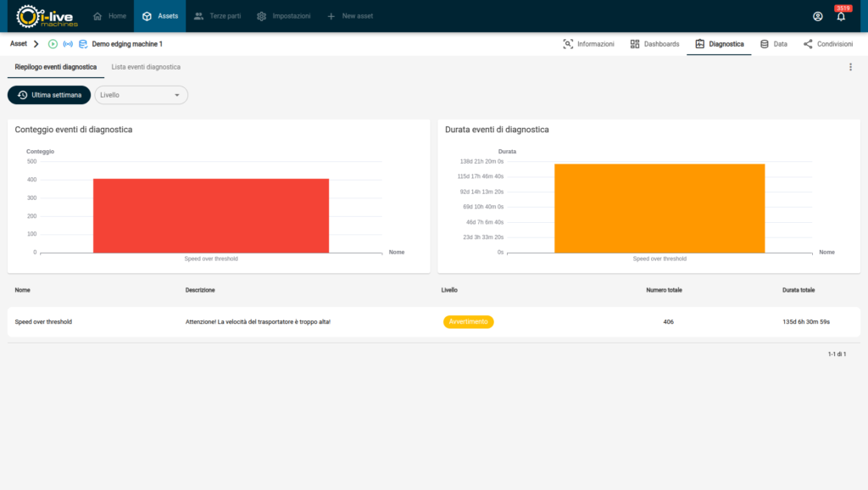The height and width of the screenshot is (490, 868).
Task: Open the user account profile icon
Action: pyautogui.click(x=817, y=16)
